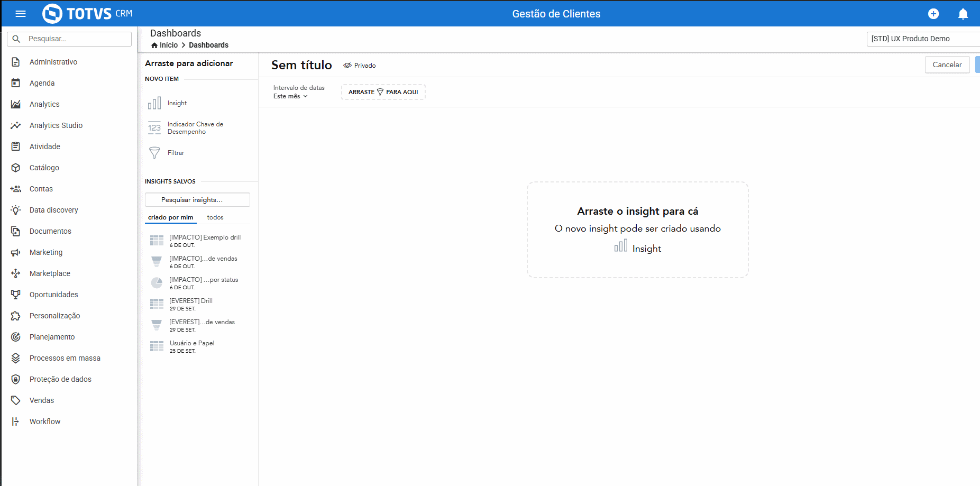Click the home icon in breadcrumb
This screenshot has width=980, height=486.
tap(154, 45)
